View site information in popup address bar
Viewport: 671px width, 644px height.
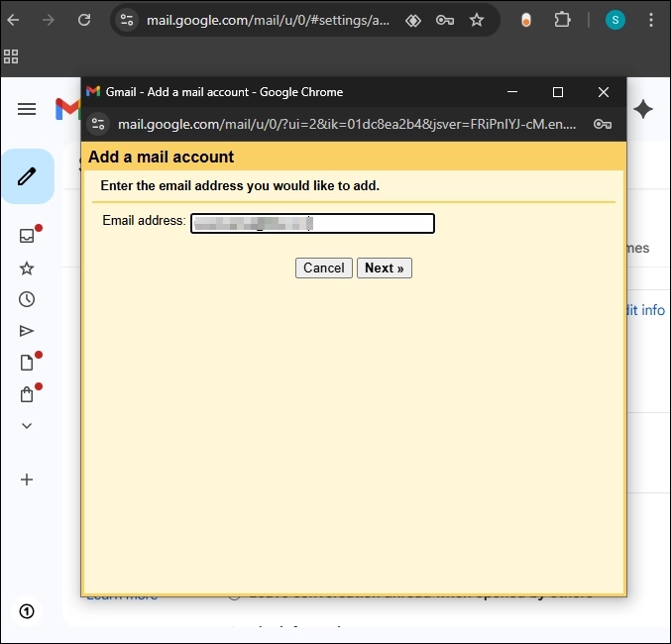tap(97, 124)
